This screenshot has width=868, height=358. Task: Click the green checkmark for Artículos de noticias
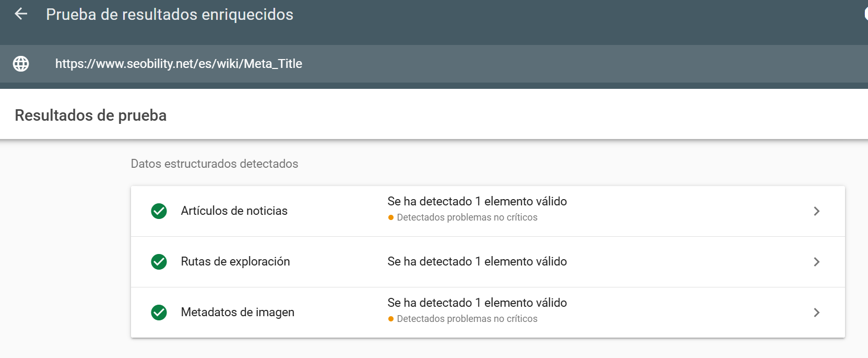[x=159, y=211]
